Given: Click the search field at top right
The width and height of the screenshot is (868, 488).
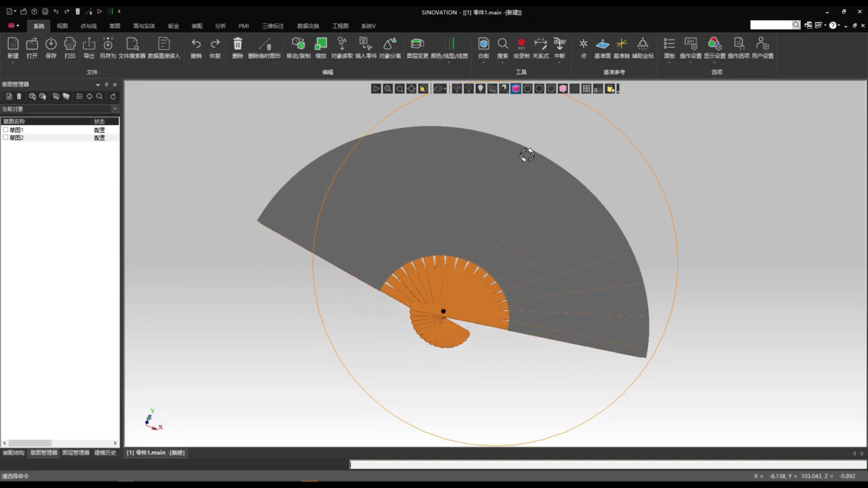Looking at the screenshot, I should click(x=771, y=25).
